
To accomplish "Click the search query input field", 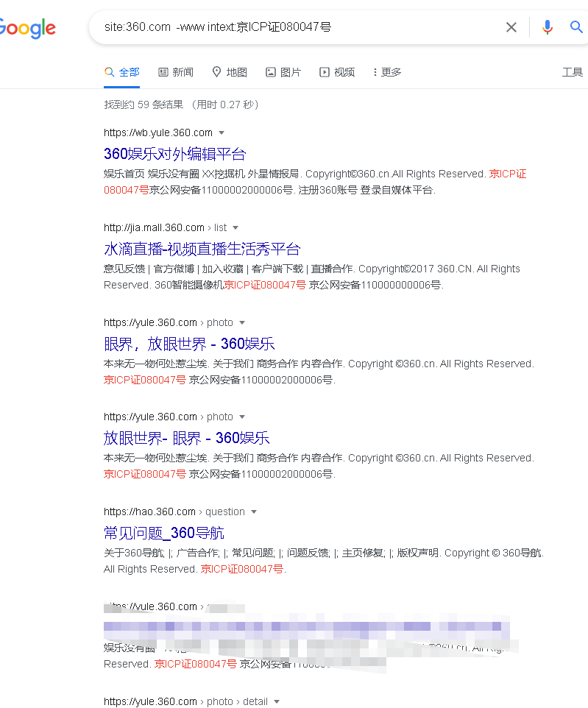I will pos(298,27).
